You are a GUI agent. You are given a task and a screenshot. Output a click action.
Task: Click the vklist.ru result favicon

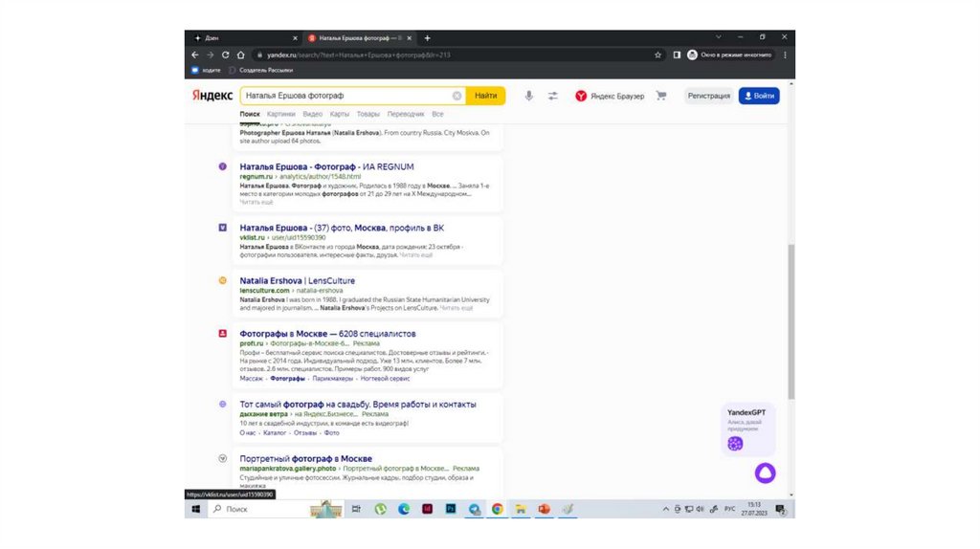pos(222,228)
